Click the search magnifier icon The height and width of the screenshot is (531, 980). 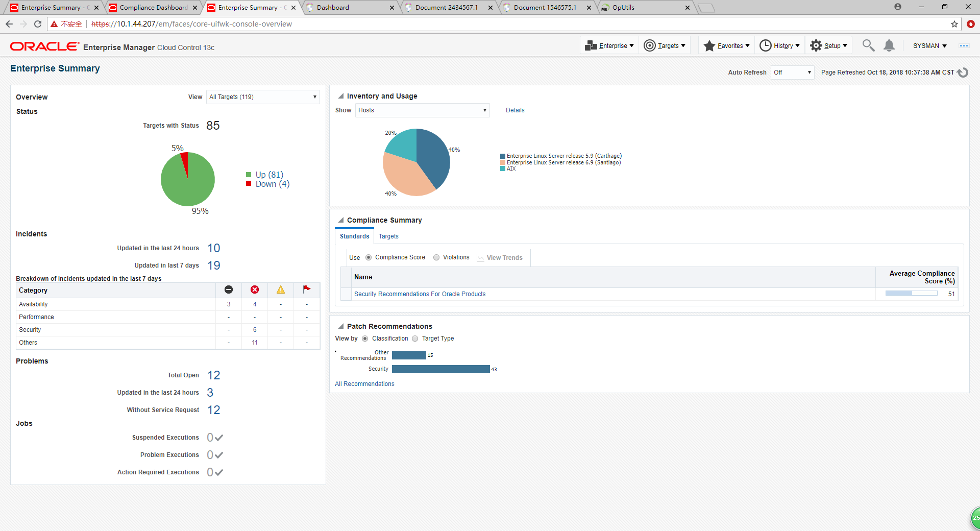click(x=868, y=45)
